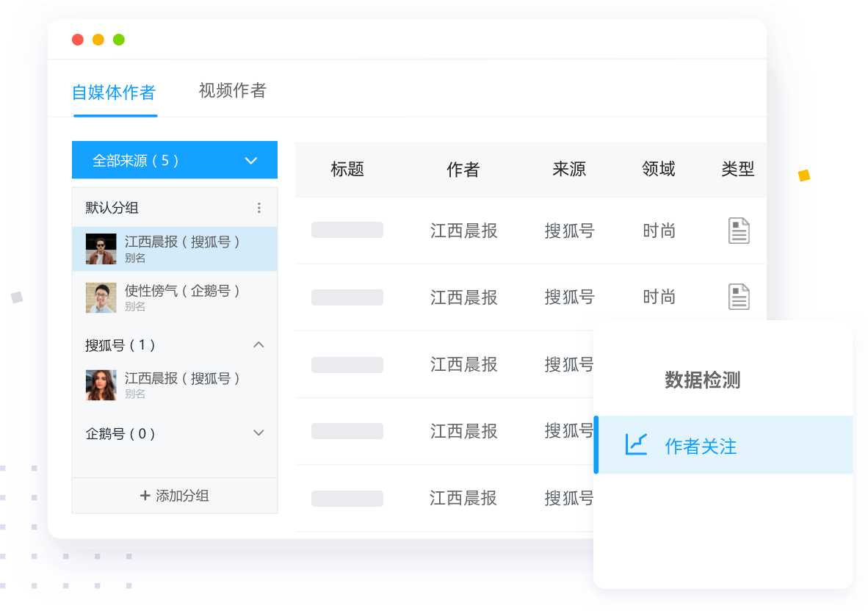Expand the 企鹅号 (0) group

tap(258, 433)
